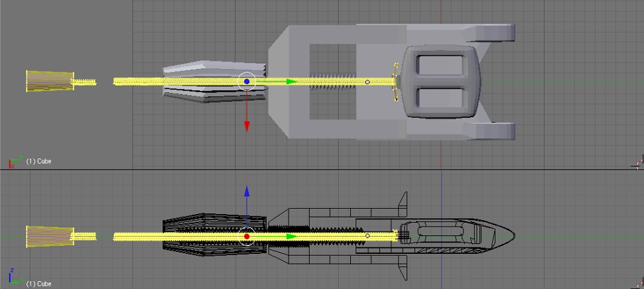Click the green Y-axis manipulator arrow in top viewport
The width and height of the screenshot is (644, 289).
tap(292, 82)
